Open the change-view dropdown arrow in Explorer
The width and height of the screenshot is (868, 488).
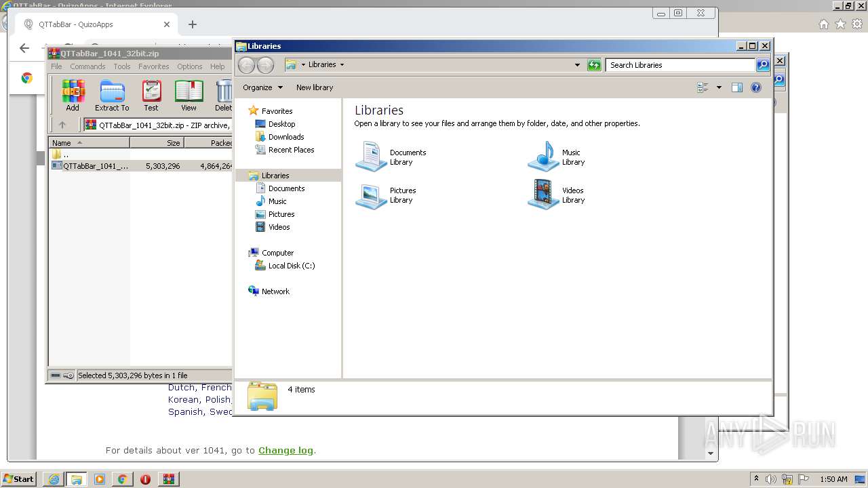click(x=719, y=87)
